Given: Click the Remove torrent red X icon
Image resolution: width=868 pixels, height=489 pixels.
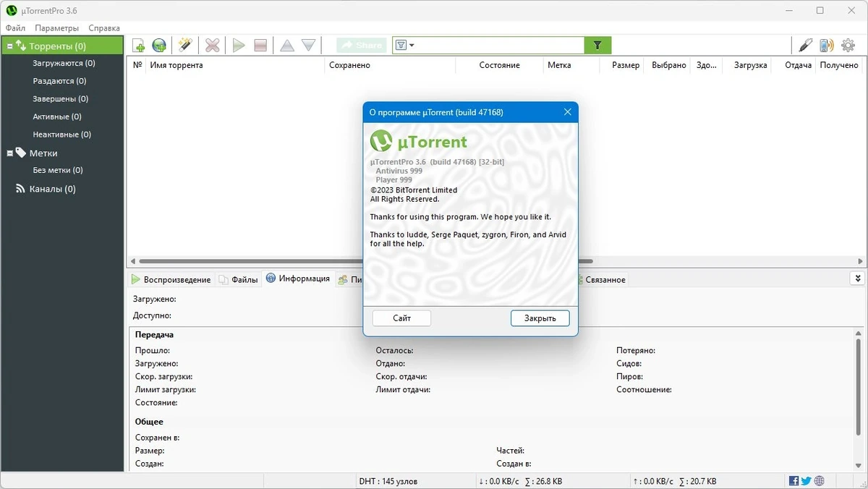Looking at the screenshot, I should [x=212, y=46].
